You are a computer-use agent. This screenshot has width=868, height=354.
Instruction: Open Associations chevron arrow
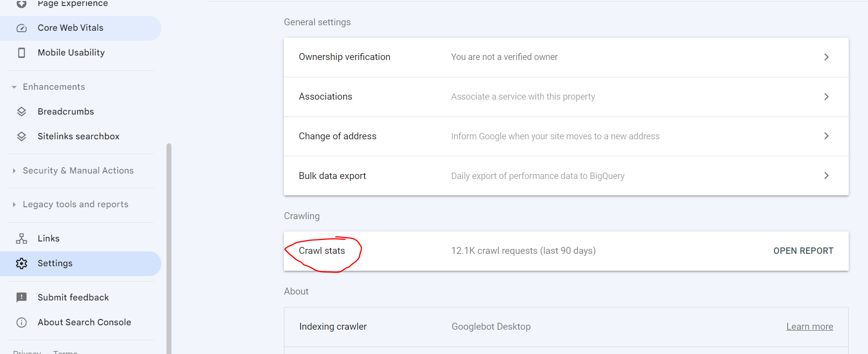(826, 97)
